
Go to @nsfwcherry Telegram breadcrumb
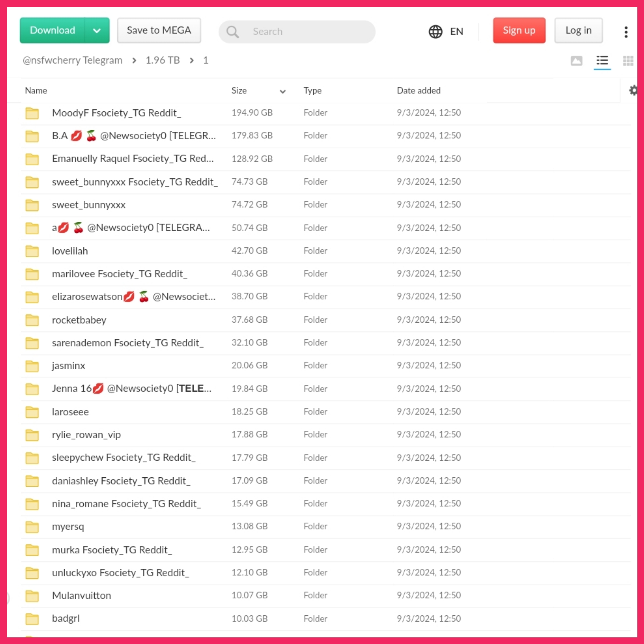(72, 60)
